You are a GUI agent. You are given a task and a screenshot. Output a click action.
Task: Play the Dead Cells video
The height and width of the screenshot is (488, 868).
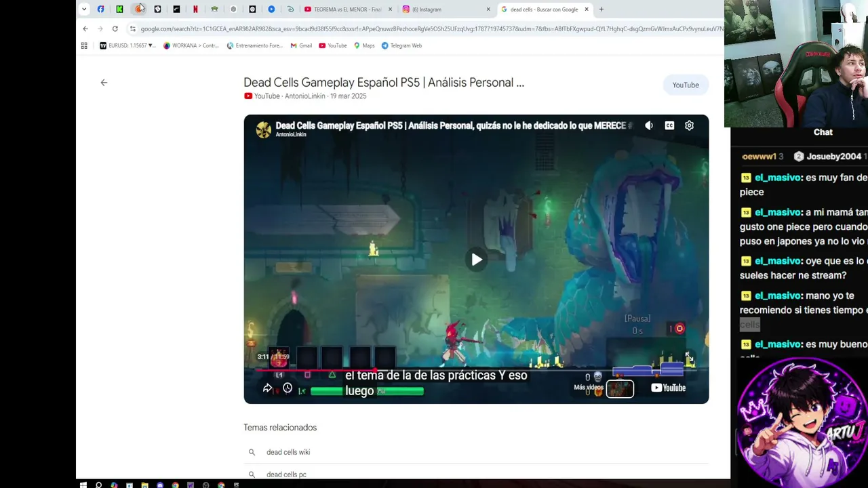477,260
